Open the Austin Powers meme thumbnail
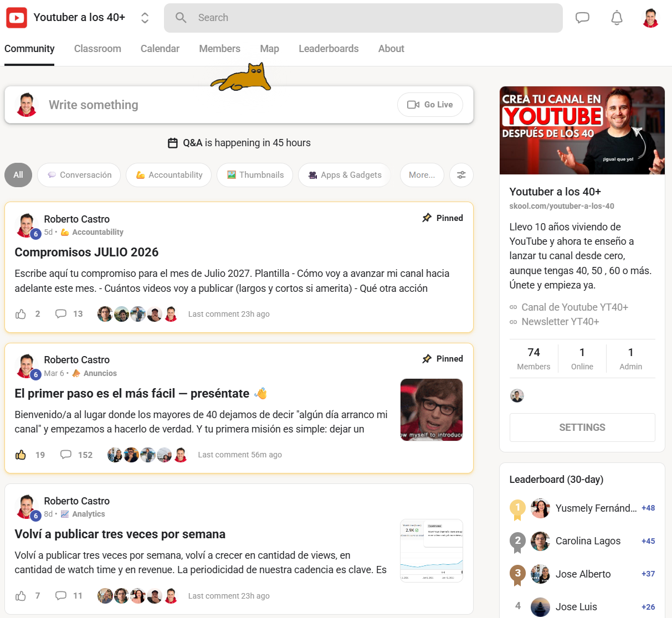The height and width of the screenshot is (618, 672). [x=432, y=410]
